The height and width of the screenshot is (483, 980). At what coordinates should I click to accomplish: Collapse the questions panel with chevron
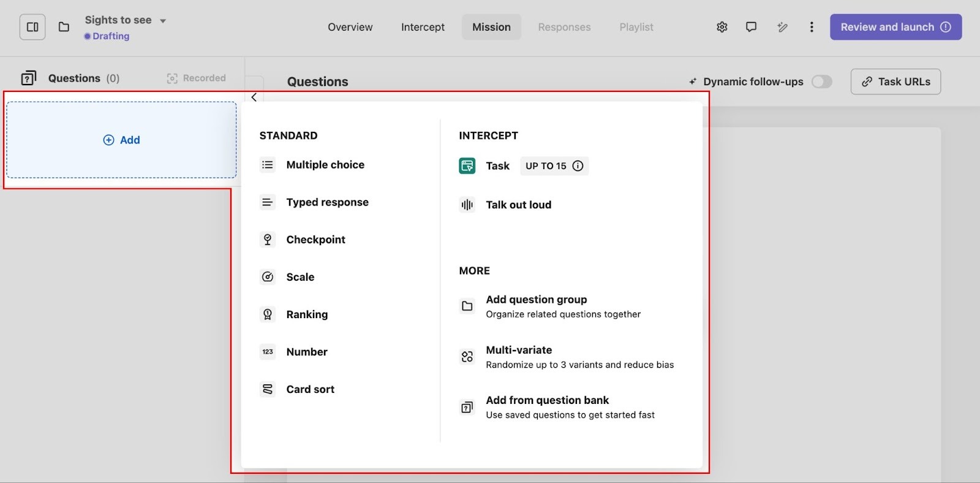[x=254, y=97]
